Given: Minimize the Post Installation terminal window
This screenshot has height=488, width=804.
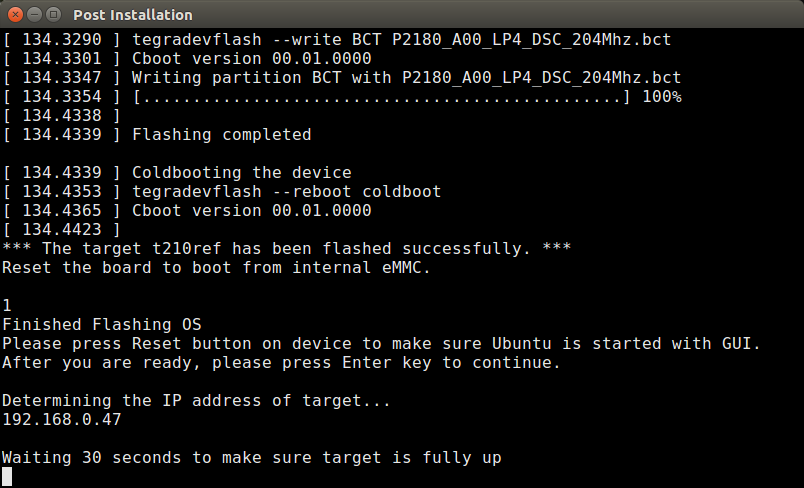Looking at the screenshot, I should [34, 15].
